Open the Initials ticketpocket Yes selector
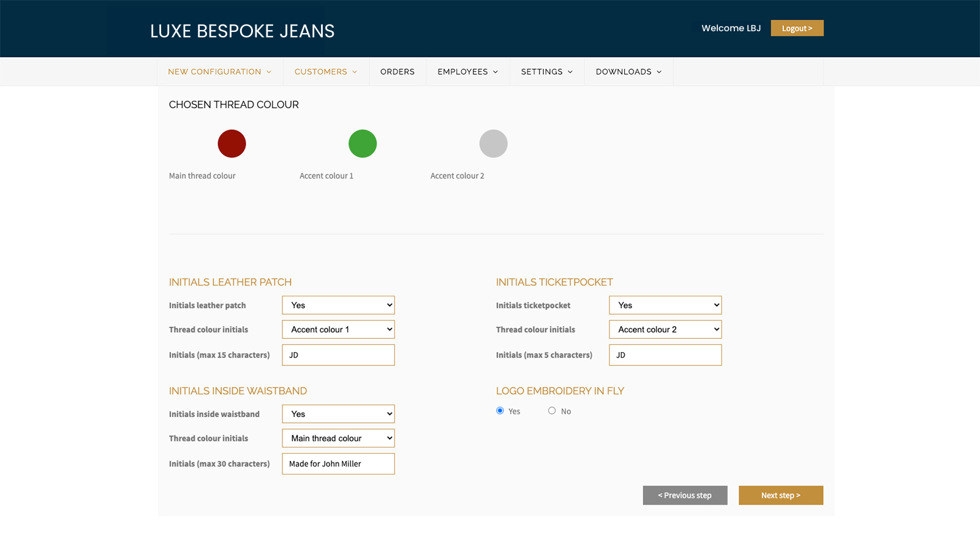 665,305
